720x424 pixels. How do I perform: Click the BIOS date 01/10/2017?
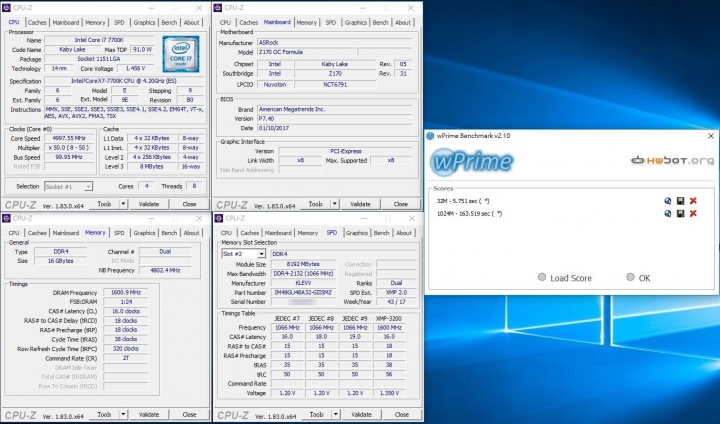[x=334, y=128]
